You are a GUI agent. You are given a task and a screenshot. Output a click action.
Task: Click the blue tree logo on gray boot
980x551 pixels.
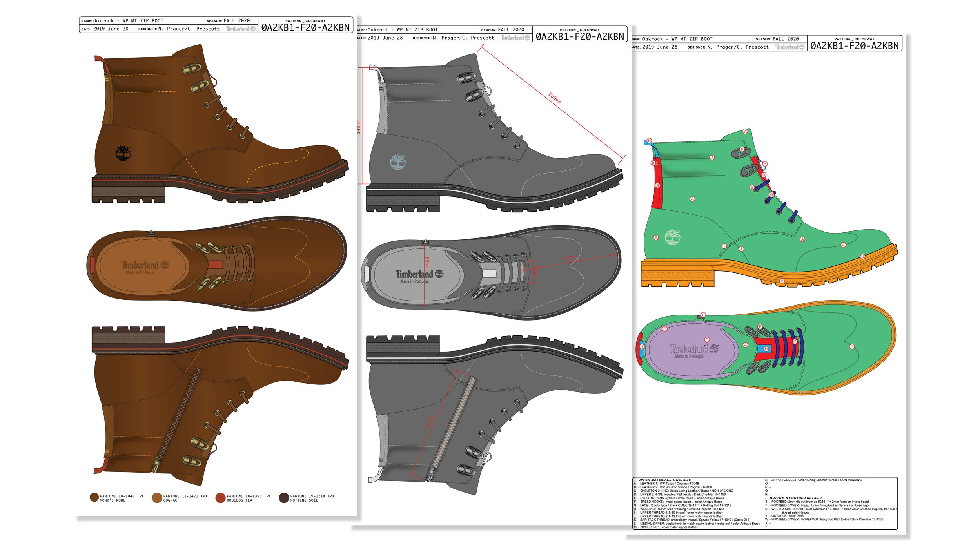[398, 162]
